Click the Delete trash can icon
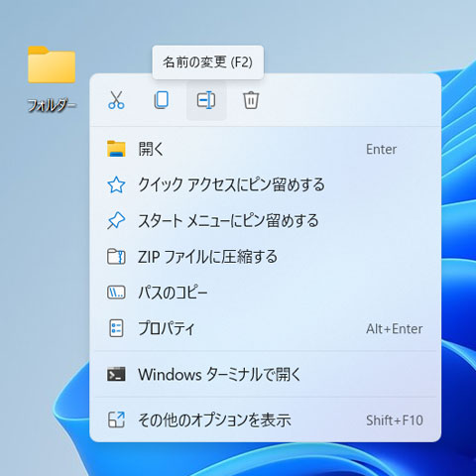The width and height of the screenshot is (476, 476). click(x=251, y=100)
